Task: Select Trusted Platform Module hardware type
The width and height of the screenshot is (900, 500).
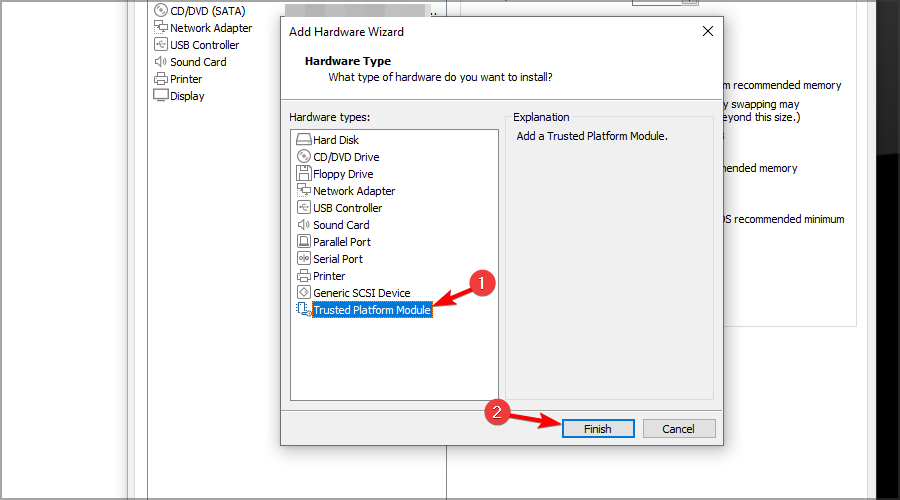Action: point(371,310)
